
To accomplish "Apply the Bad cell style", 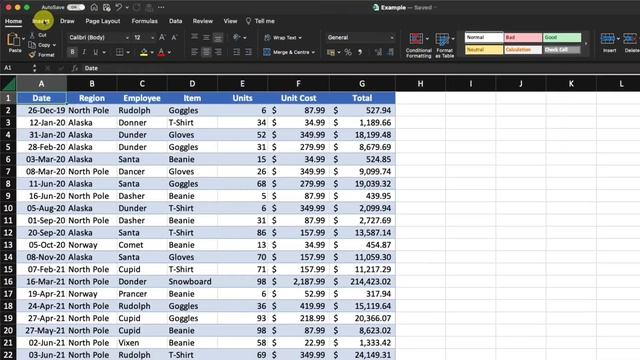I will coord(523,38).
